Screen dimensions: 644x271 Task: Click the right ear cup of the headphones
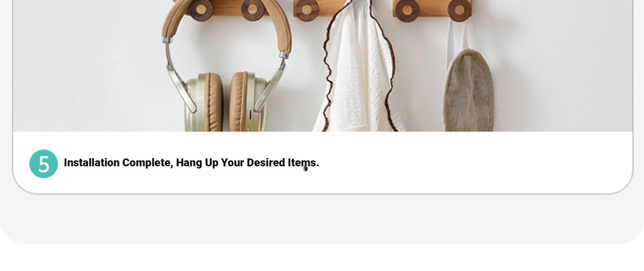pyautogui.click(x=248, y=102)
